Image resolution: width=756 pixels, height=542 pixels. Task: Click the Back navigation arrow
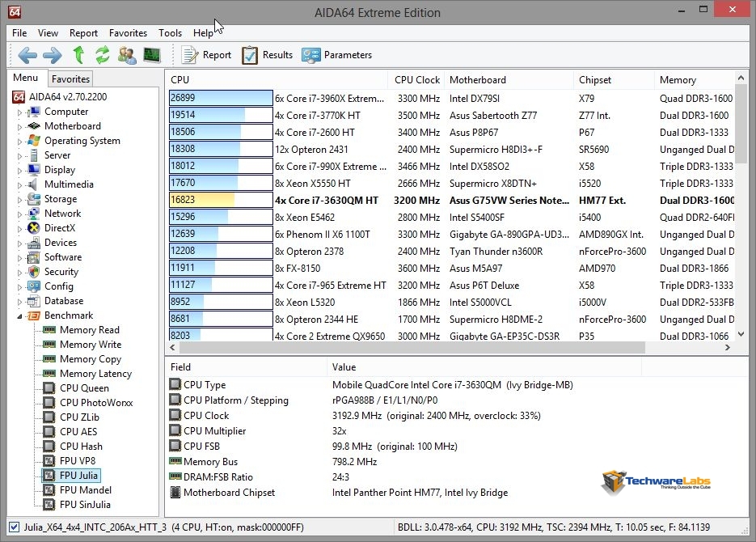click(x=27, y=55)
